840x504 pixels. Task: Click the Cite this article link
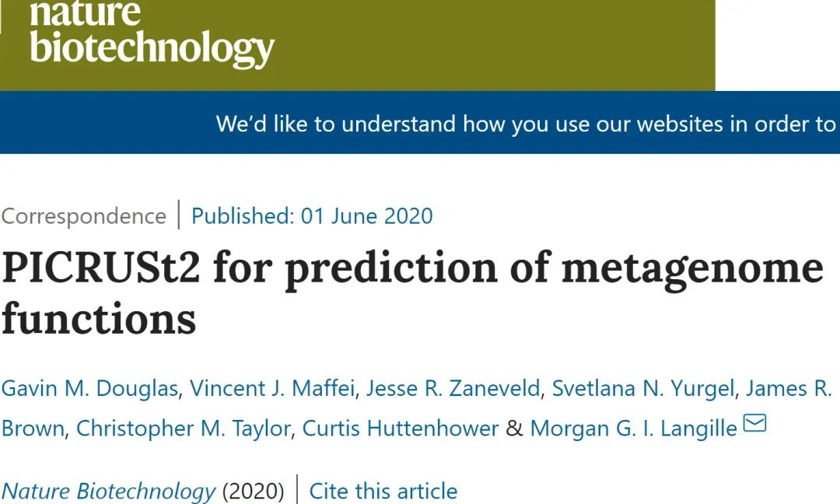[x=383, y=492]
